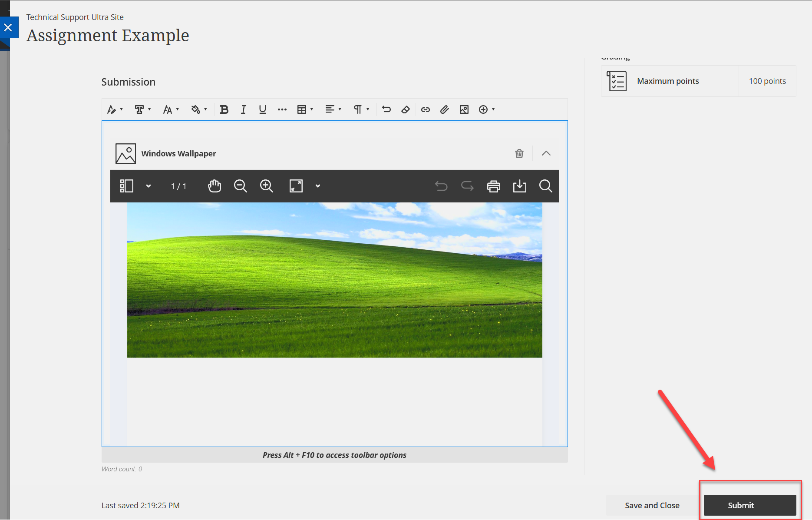Click the Maximum points label
812x520 pixels.
668,81
